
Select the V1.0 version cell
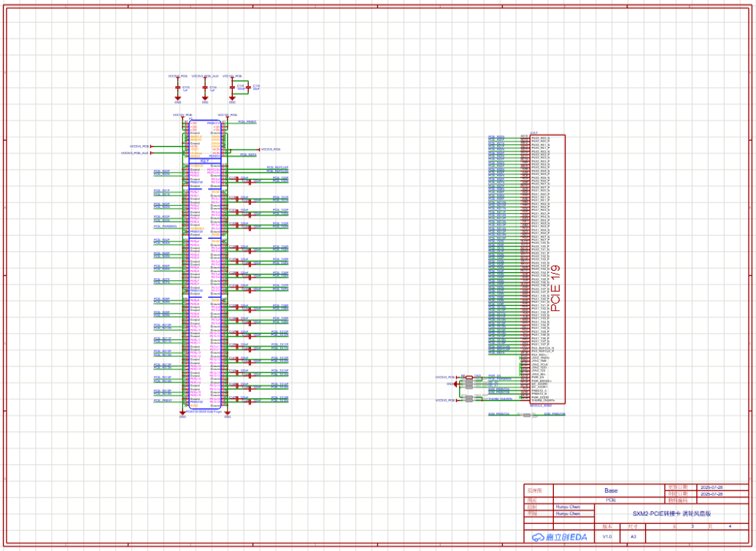point(606,536)
